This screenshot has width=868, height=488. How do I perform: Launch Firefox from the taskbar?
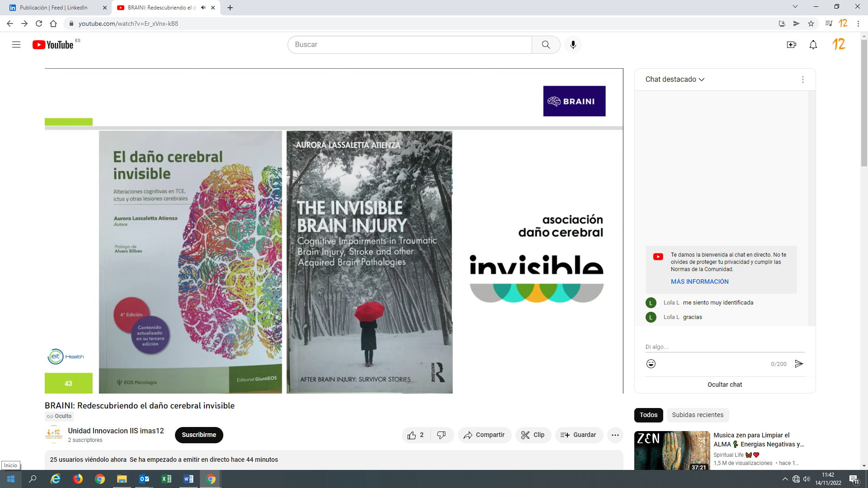pos(78,479)
